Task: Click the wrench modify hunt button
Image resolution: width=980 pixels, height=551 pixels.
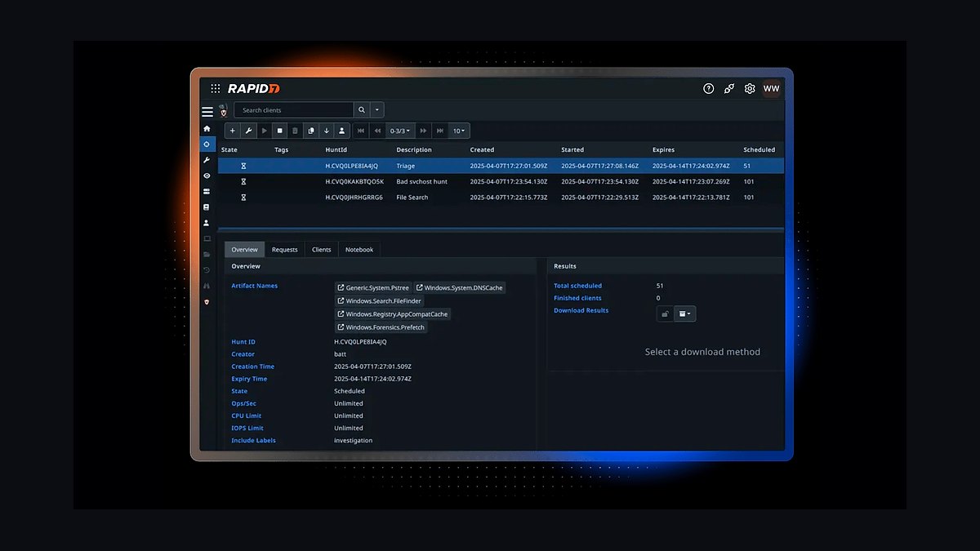Action: coord(248,131)
